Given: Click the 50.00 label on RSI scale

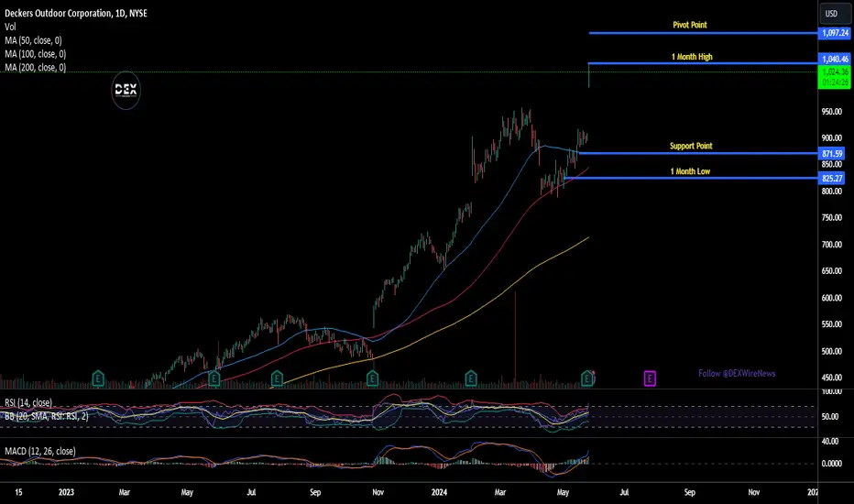Looking at the screenshot, I should [x=830, y=416].
